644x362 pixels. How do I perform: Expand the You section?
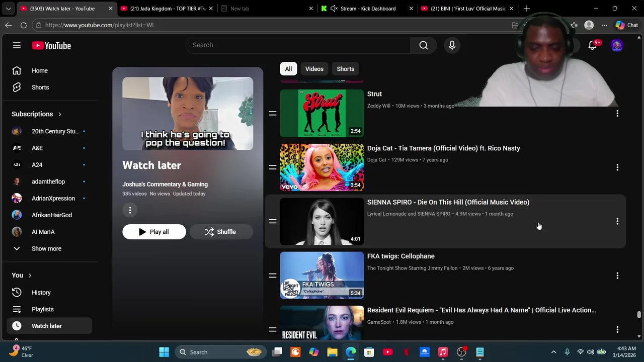click(22, 275)
